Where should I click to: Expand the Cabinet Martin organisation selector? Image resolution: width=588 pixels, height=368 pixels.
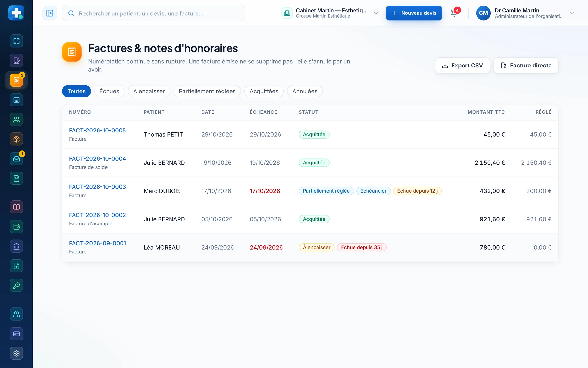(330, 13)
